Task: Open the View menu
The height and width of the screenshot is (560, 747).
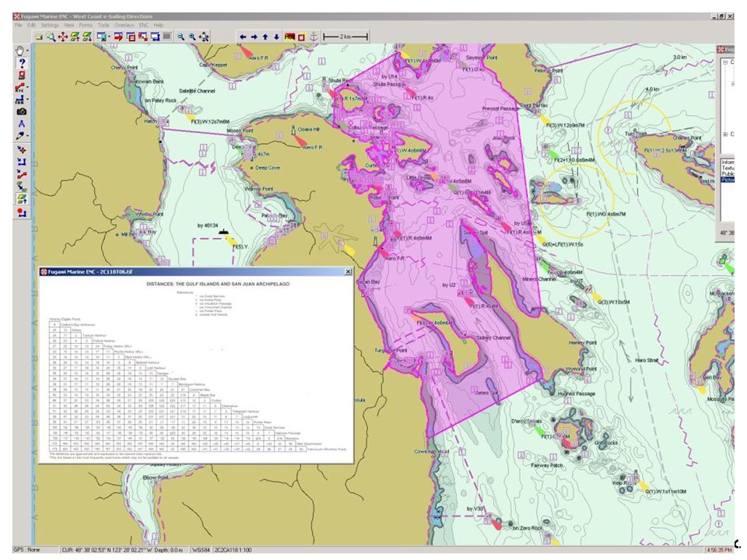Action: 68,25
